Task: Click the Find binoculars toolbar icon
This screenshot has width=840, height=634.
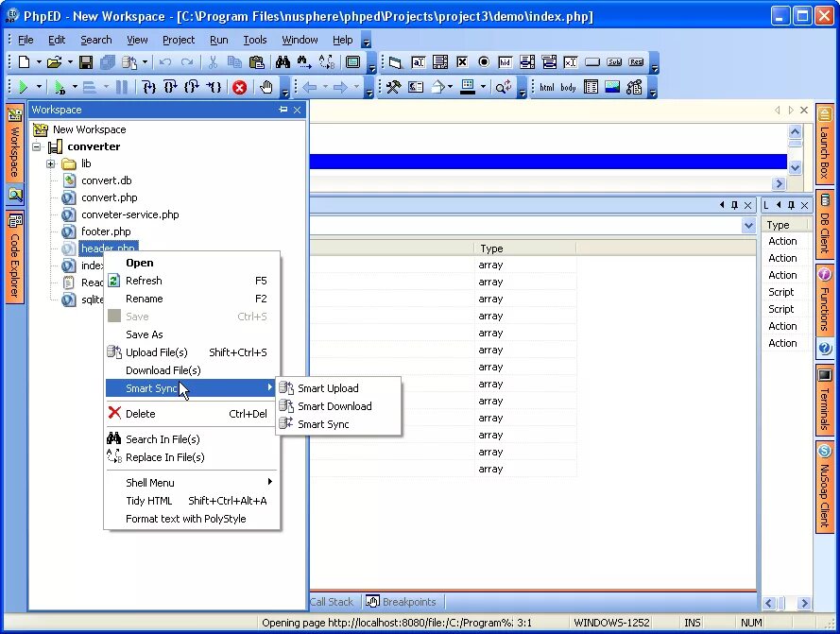Action: coord(283,62)
